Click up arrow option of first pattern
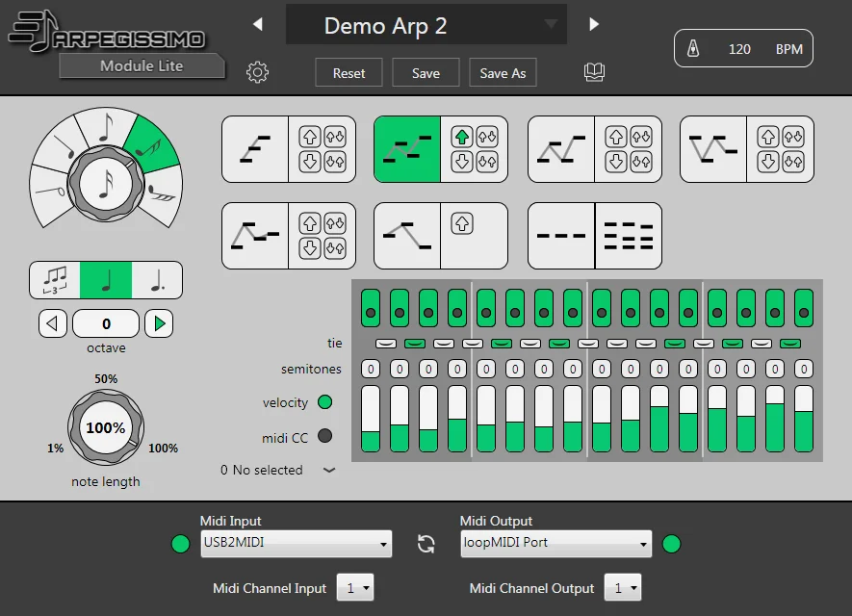Screen dimensions: 852x616 click(310, 137)
